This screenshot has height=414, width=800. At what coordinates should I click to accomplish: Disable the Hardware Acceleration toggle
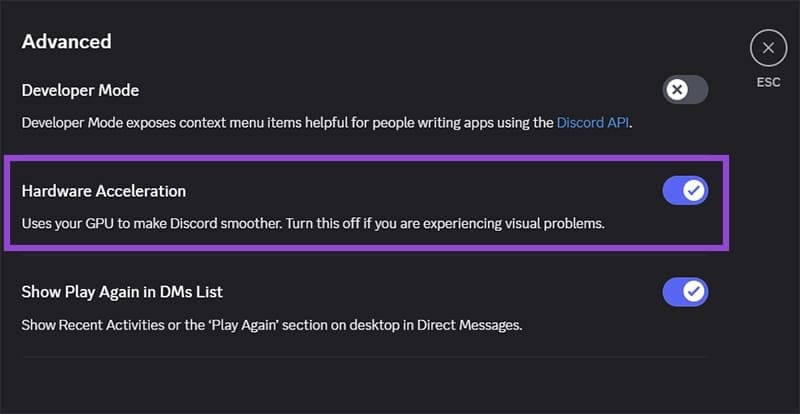point(685,190)
